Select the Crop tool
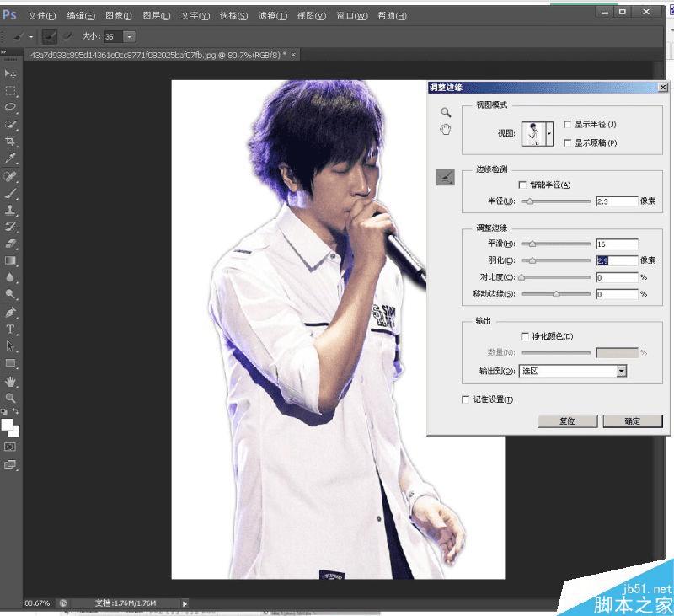 (10, 141)
